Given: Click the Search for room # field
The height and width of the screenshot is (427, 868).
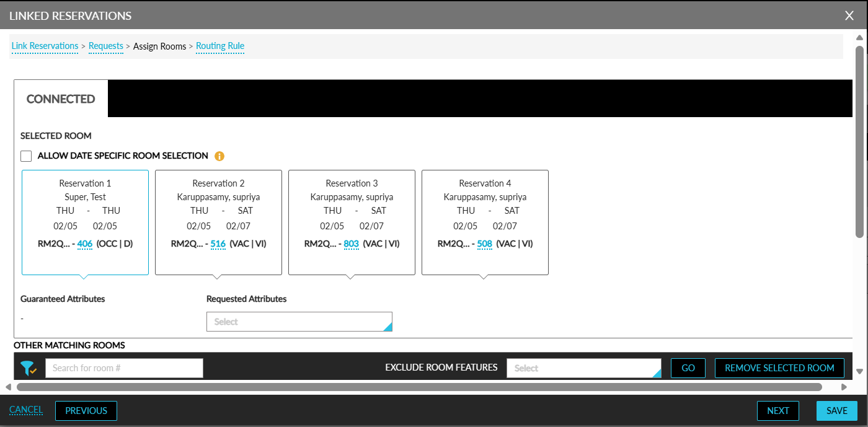Looking at the screenshot, I should (124, 368).
